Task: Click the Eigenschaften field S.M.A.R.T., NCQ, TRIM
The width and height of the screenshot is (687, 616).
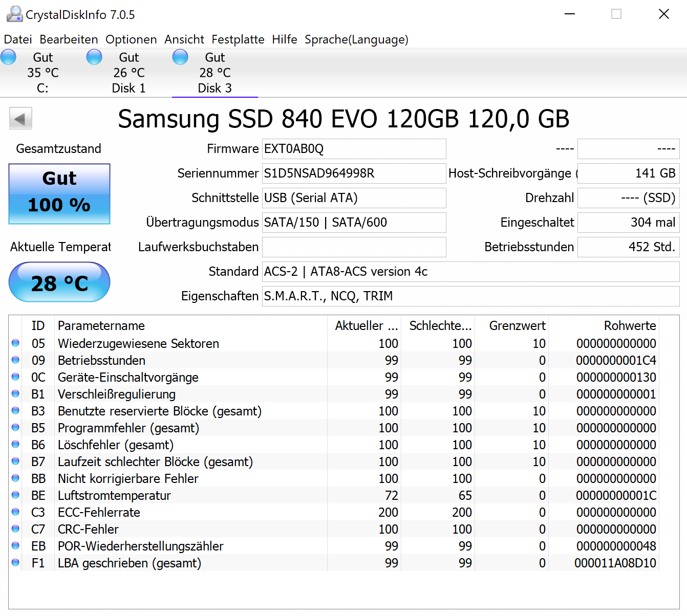Action: (470, 296)
